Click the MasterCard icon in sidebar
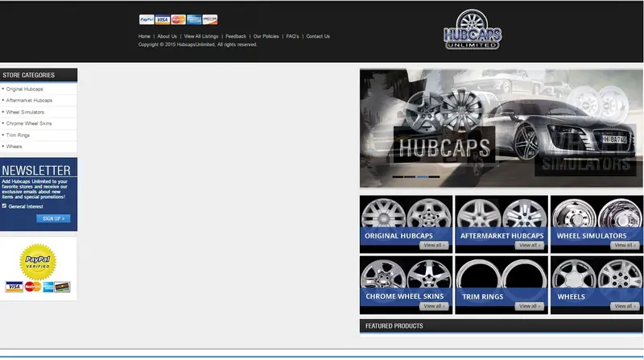Viewport: 644px width, 360px height. click(32, 287)
